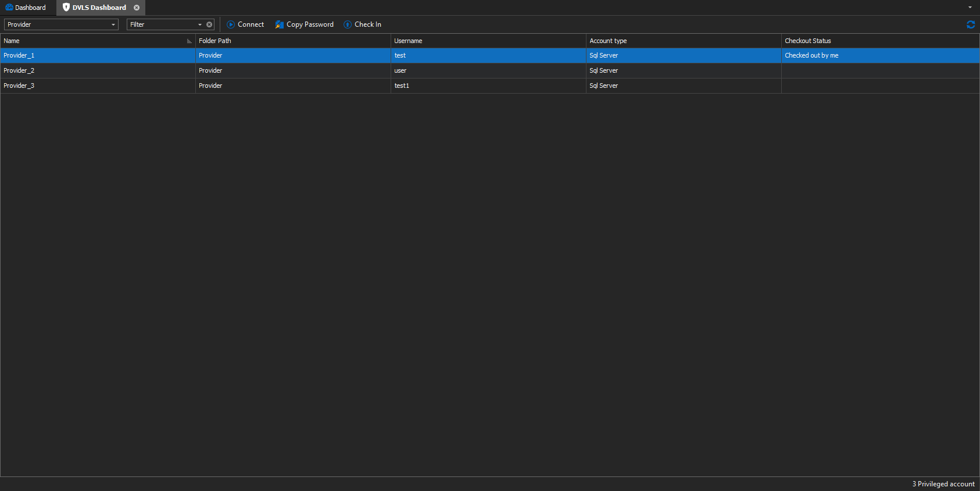Screen dimensions: 980x491
Task: Click the 'Checked out by me' status cell
Action: click(x=811, y=55)
